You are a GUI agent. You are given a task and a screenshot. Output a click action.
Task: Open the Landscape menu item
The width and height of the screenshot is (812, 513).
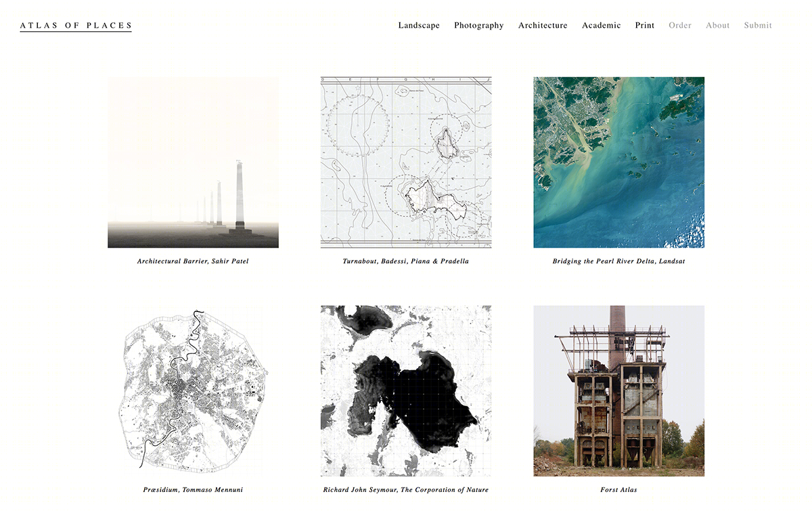419,26
